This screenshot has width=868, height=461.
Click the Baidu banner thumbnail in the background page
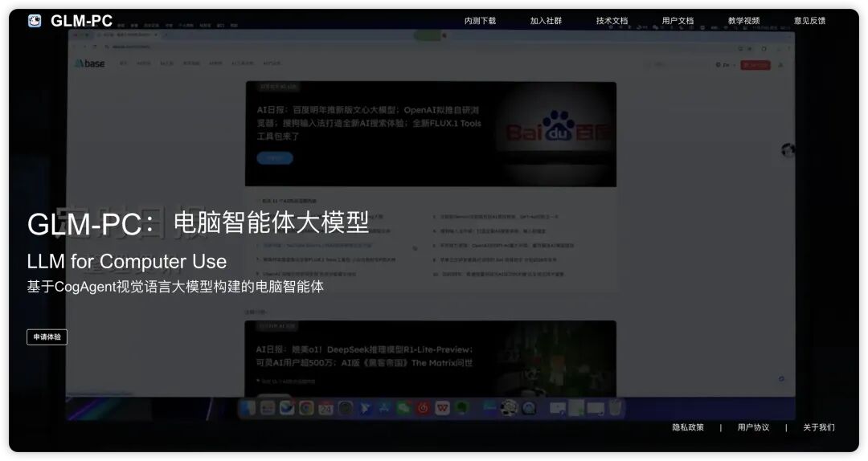tap(555, 133)
